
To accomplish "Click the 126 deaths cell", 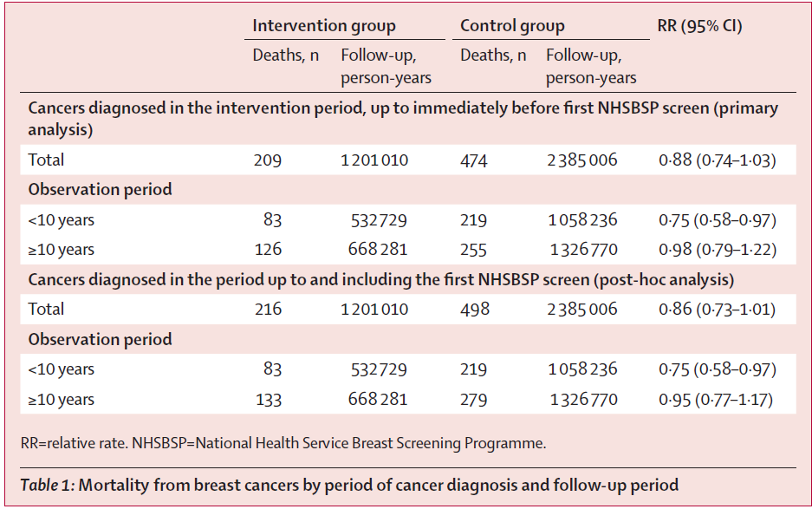I will (x=267, y=250).
